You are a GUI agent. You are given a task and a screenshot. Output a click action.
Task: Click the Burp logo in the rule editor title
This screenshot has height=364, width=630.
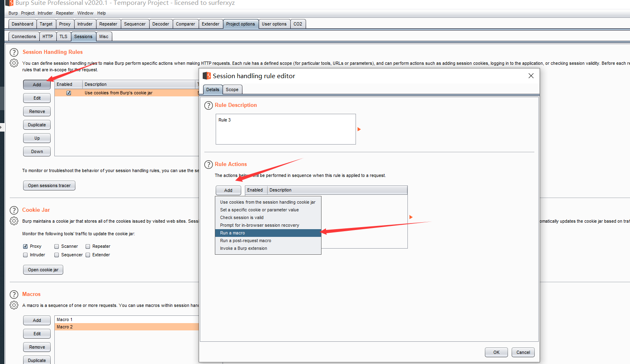(207, 76)
